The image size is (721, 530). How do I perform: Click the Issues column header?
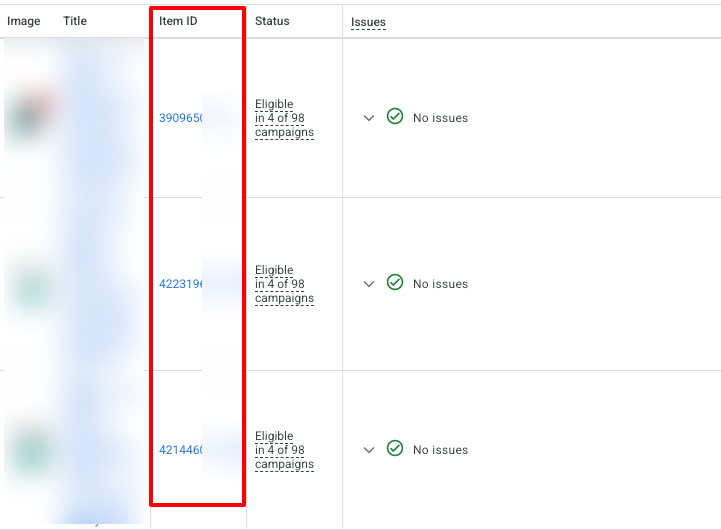click(368, 22)
